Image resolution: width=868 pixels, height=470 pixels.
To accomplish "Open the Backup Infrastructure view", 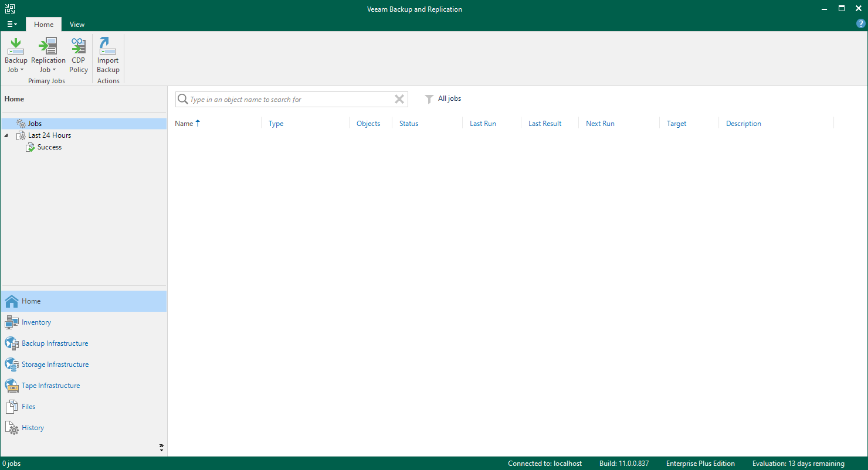I will 84,343.
